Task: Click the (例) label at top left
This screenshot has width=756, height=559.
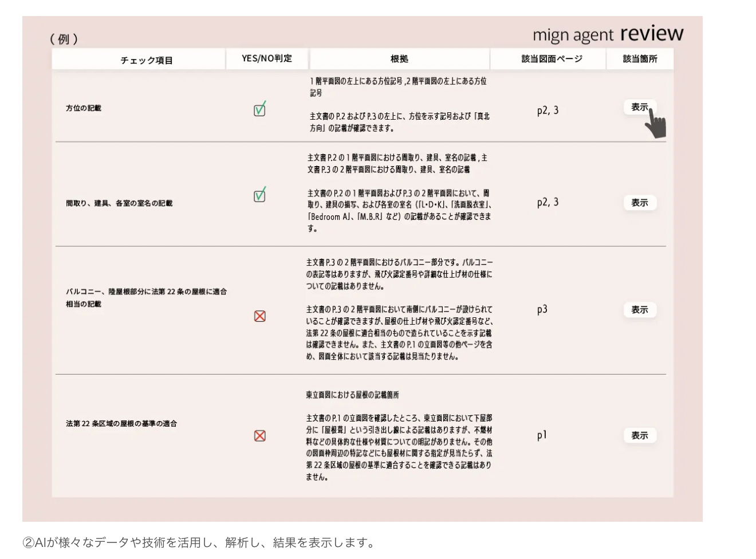Action: pos(64,39)
